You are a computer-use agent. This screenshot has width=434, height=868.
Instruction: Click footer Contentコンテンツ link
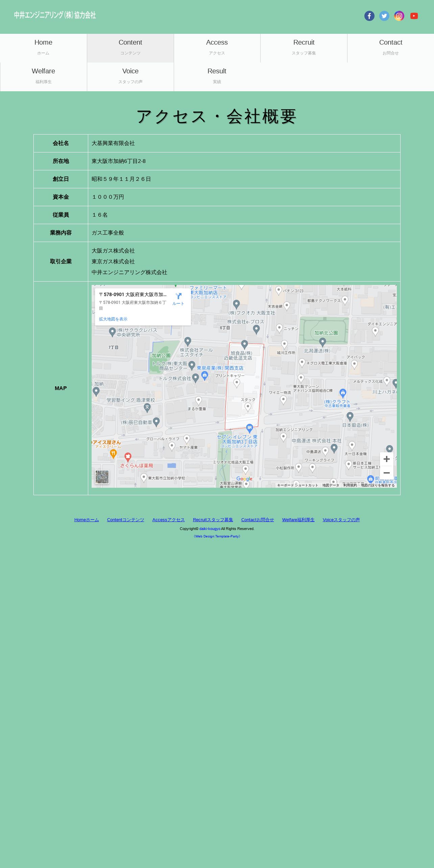coord(125,520)
